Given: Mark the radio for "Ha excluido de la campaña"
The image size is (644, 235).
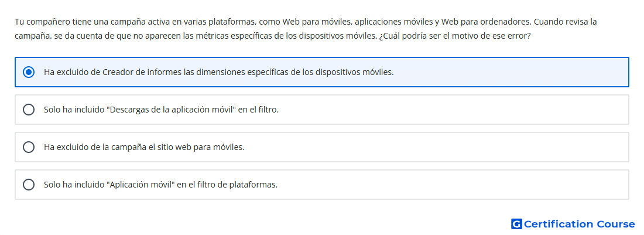Looking at the screenshot, I should [x=28, y=147].
